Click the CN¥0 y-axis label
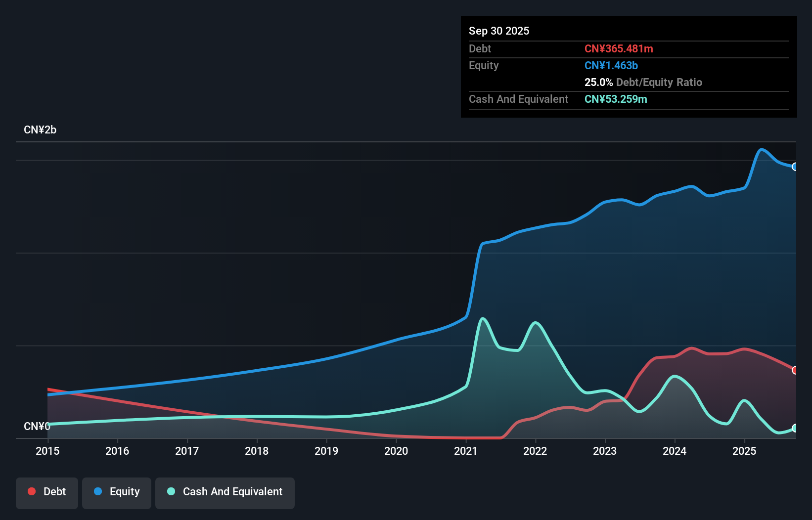Image resolution: width=812 pixels, height=520 pixels. pos(37,426)
